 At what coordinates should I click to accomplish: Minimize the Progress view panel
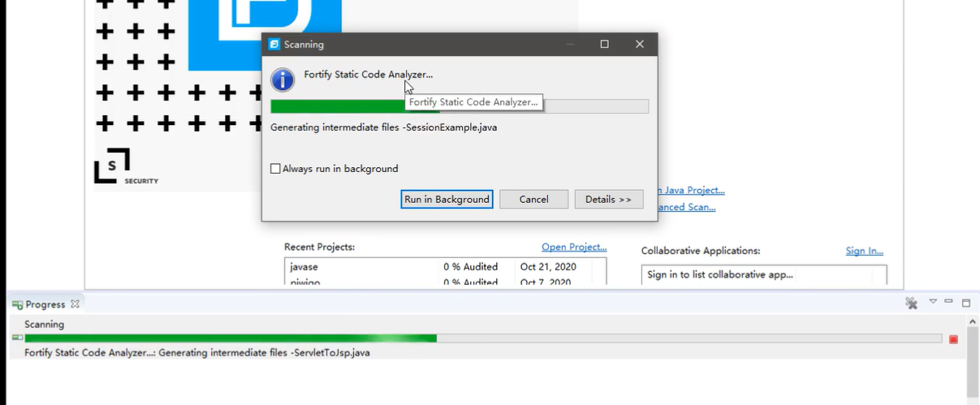pos(948,302)
